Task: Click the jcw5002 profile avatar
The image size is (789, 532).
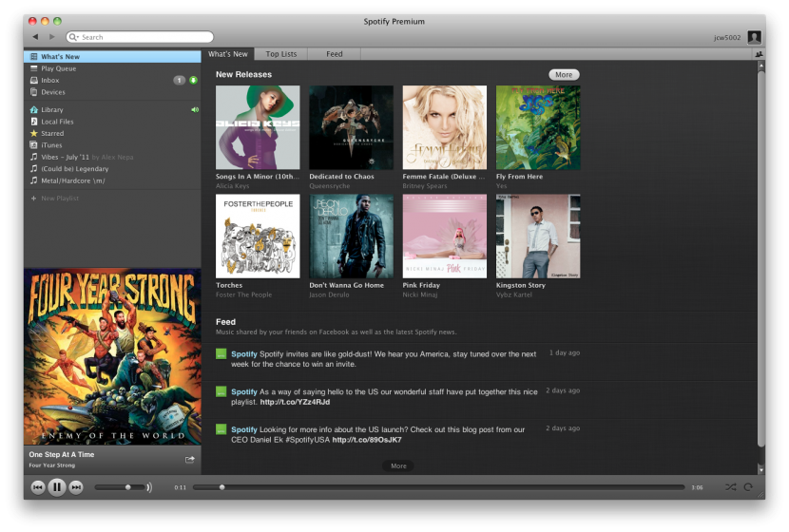Action: click(x=754, y=37)
